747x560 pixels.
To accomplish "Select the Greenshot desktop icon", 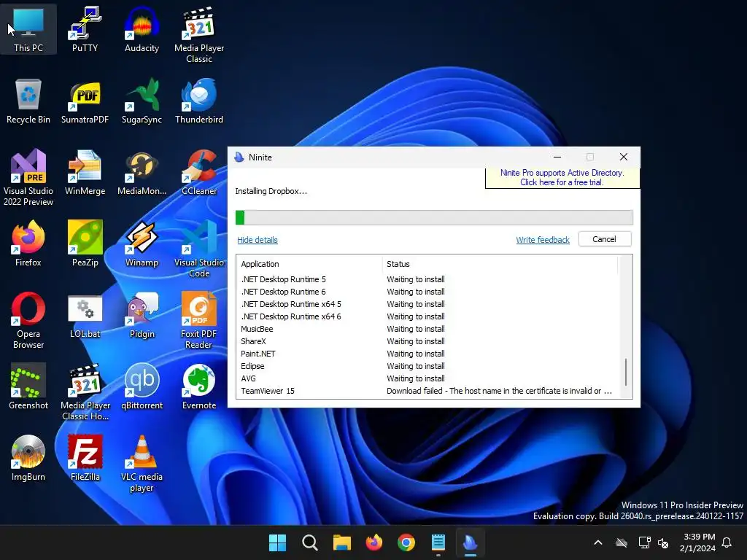I will pyautogui.click(x=28, y=386).
